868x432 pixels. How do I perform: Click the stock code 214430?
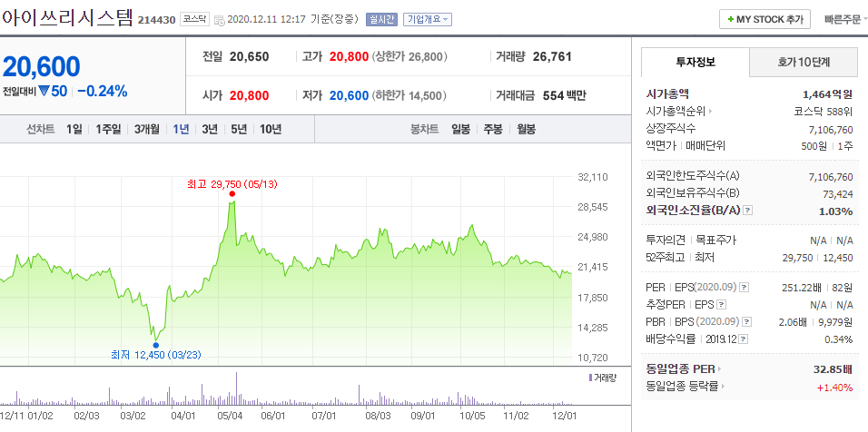click(x=157, y=20)
